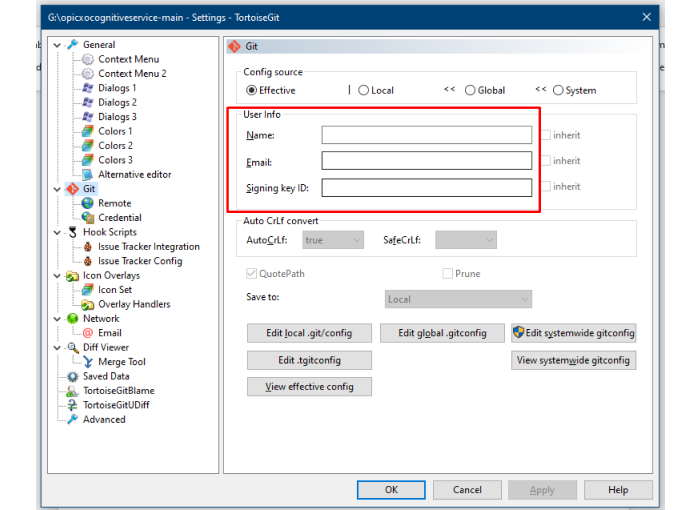The width and height of the screenshot is (700, 510).
Task: Select the Local config source radio
Action: click(363, 90)
